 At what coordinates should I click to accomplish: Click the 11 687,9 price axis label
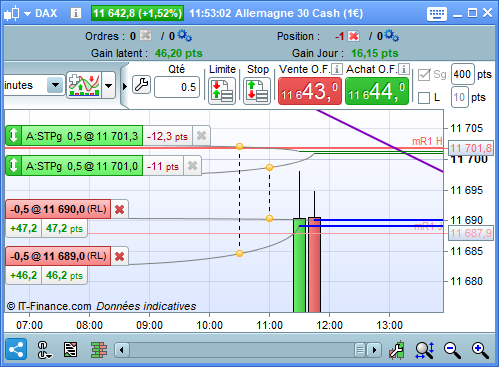click(471, 233)
